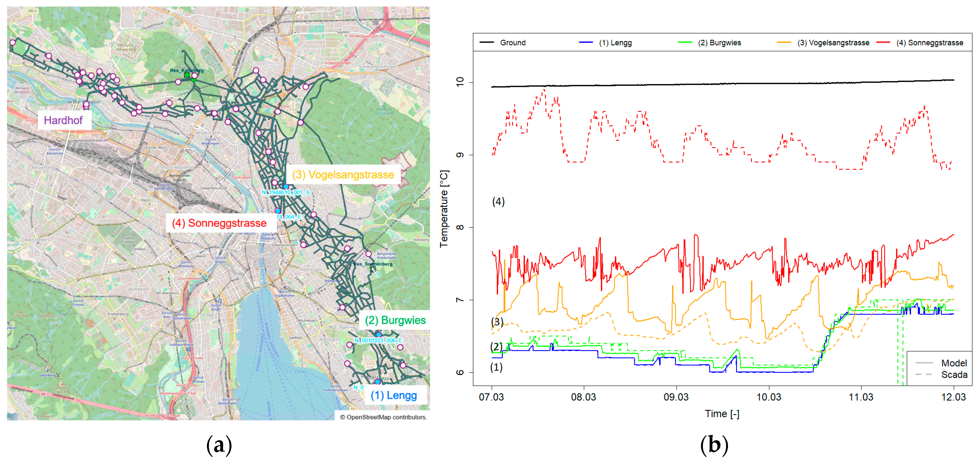Click the 09.03 time axis tick
This screenshot has height=460, width=980.
click(676, 397)
